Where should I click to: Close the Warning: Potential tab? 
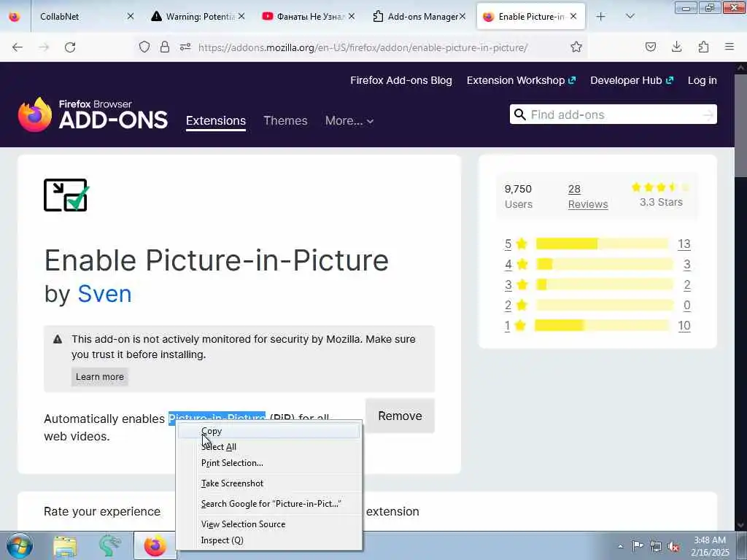(x=241, y=16)
